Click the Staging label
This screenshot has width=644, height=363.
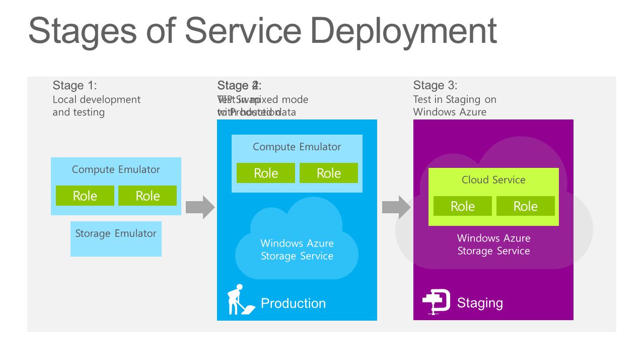(480, 303)
